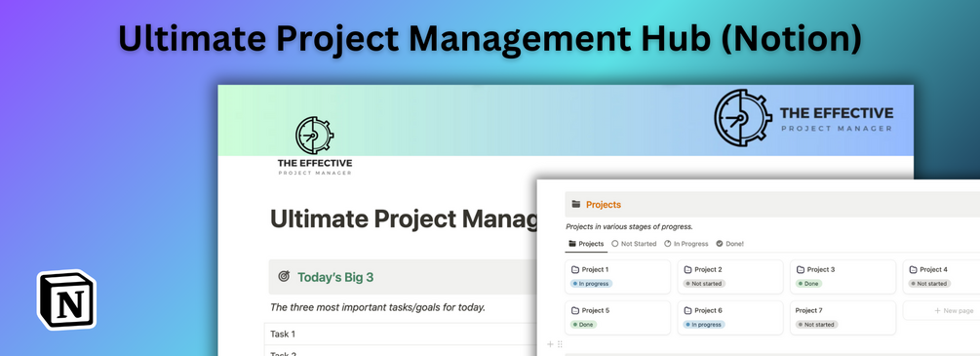
Task: Click the Task 1 row
Action: (x=401, y=335)
